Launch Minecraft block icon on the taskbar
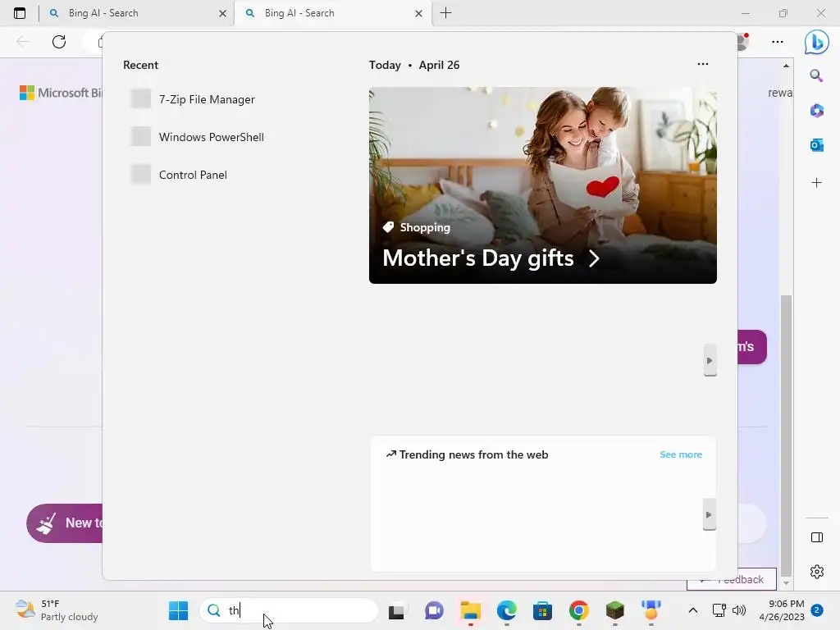The height and width of the screenshot is (630, 840). point(615,610)
